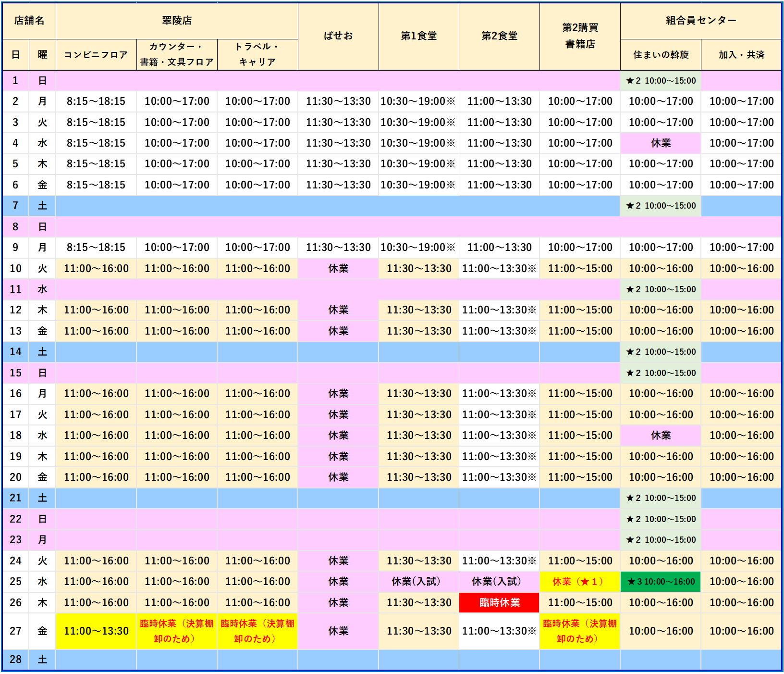Click the 翠陵店 header cell
Screen dimensions: 784x674
177,21
